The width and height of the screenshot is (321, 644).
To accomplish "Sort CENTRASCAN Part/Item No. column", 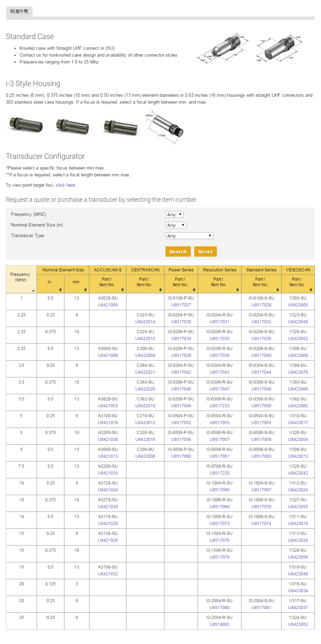I will coord(160,290).
